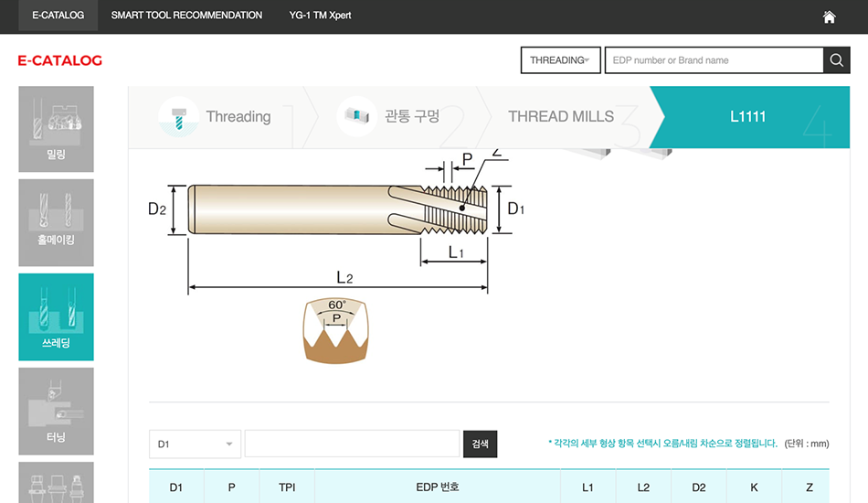
Task: Sort table by EDP 번호 column header
Action: (437, 487)
